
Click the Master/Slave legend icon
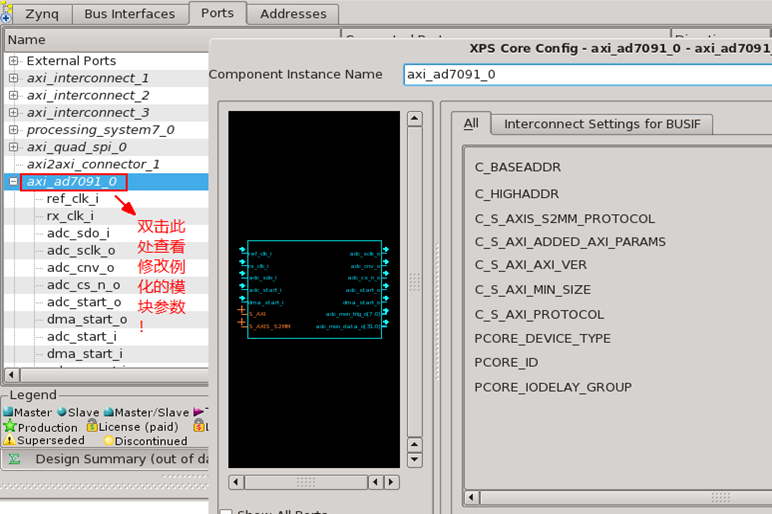point(109,412)
